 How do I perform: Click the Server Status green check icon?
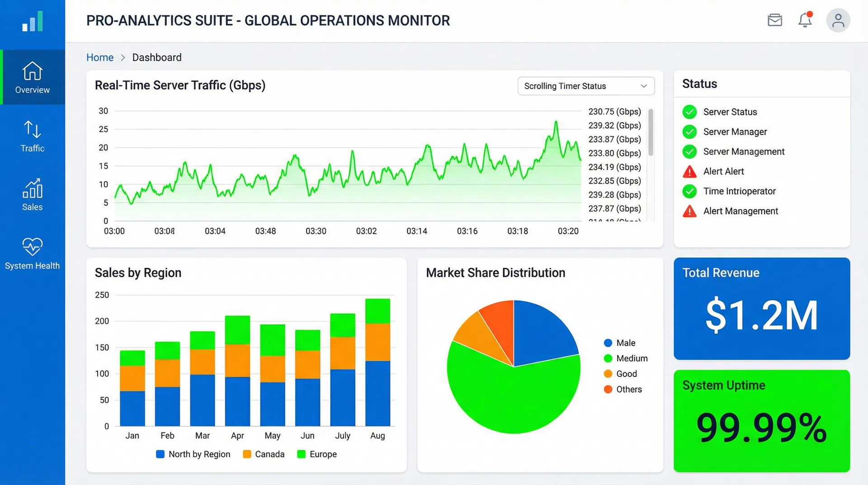(x=689, y=112)
